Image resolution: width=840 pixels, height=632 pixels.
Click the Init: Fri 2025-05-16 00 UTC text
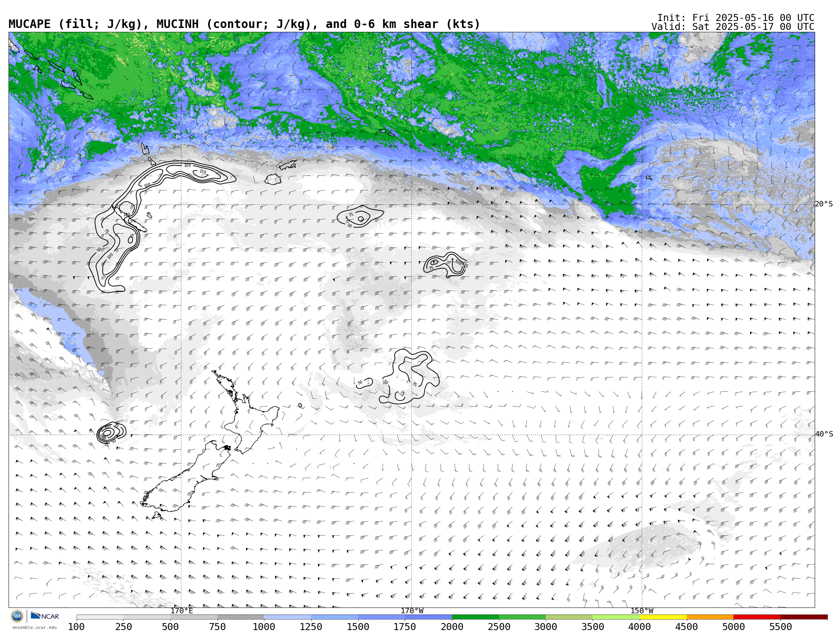(736, 18)
